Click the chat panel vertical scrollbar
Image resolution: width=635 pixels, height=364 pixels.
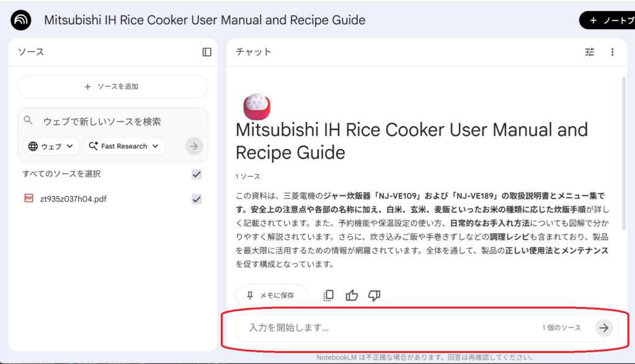624,154
